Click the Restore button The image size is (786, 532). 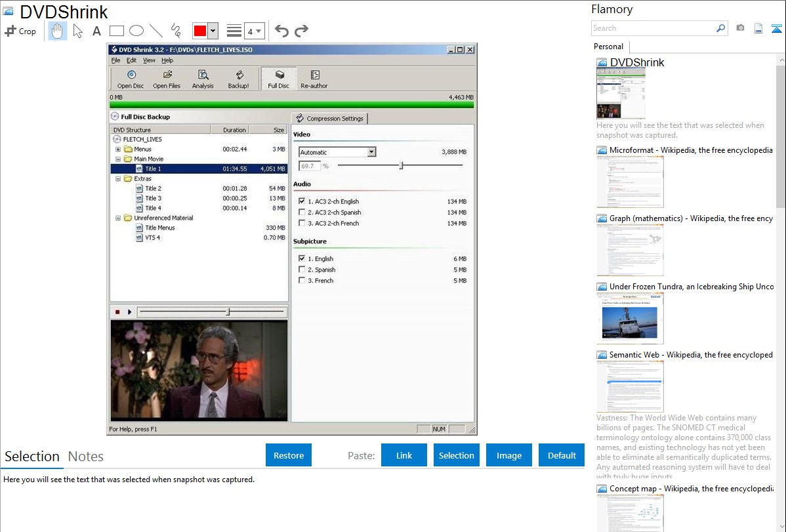pyautogui.click(x=289, y=455)
